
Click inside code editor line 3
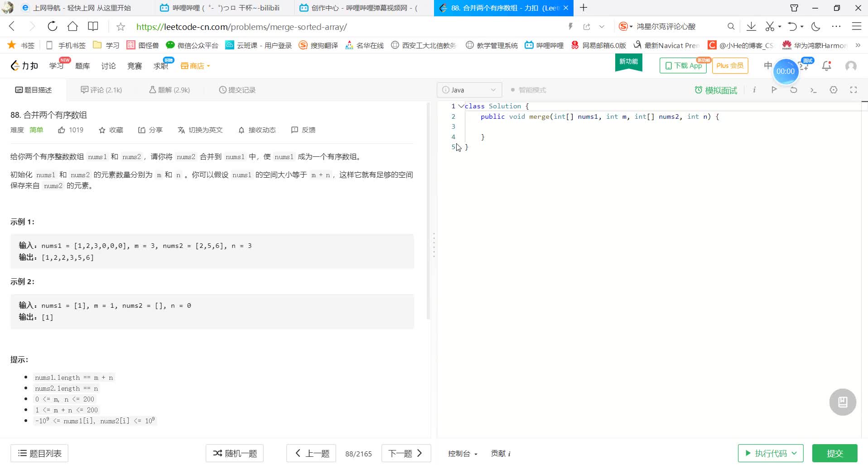(x=661, y=126)
